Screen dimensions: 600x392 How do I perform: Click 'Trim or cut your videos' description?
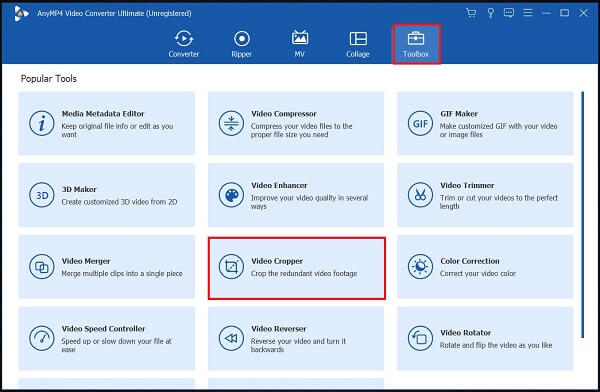[499, 202]
